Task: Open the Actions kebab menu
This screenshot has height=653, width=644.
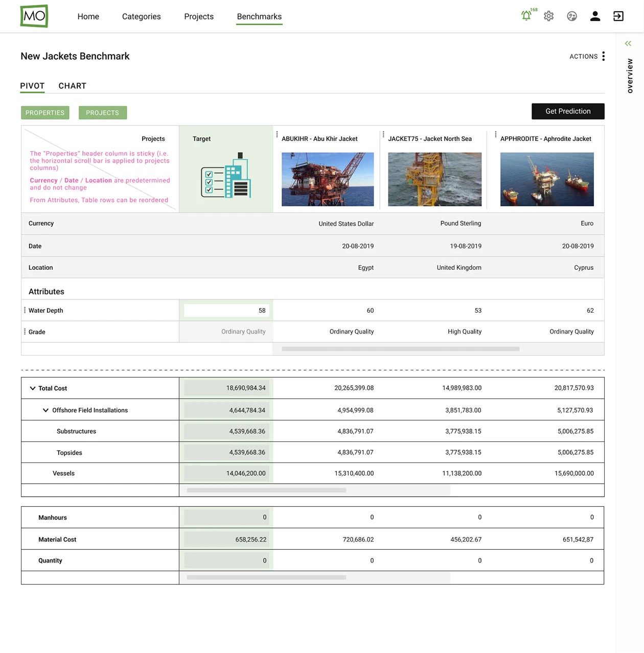Action: (604, 56)
